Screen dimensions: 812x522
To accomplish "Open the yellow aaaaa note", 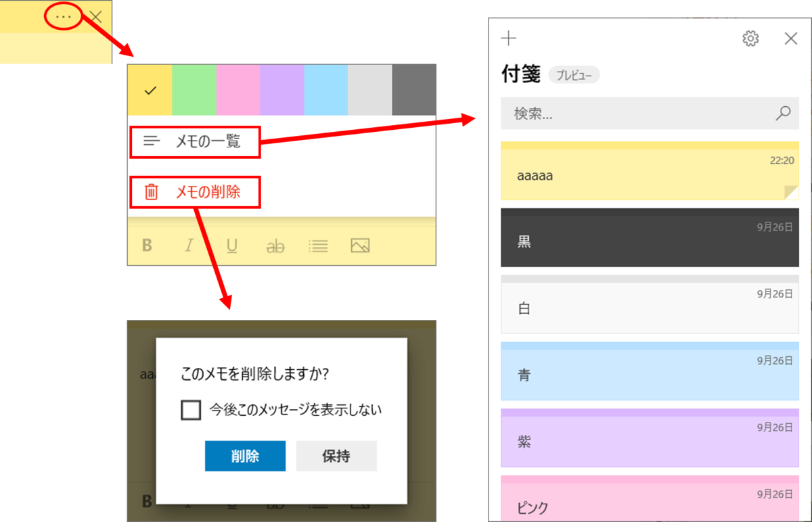I will pos(650,171).
